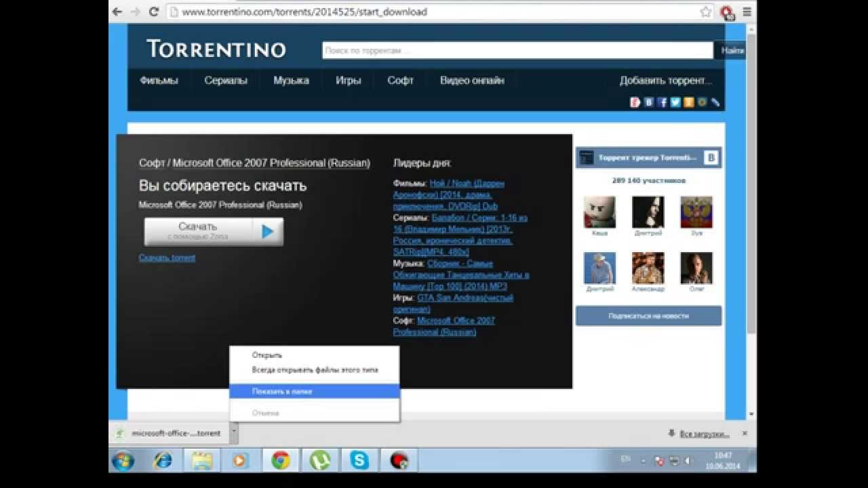Open the GTA San Andreas link
Image resolution: width=868 pixels, height=488 pixels.
(x=453, y=304)
